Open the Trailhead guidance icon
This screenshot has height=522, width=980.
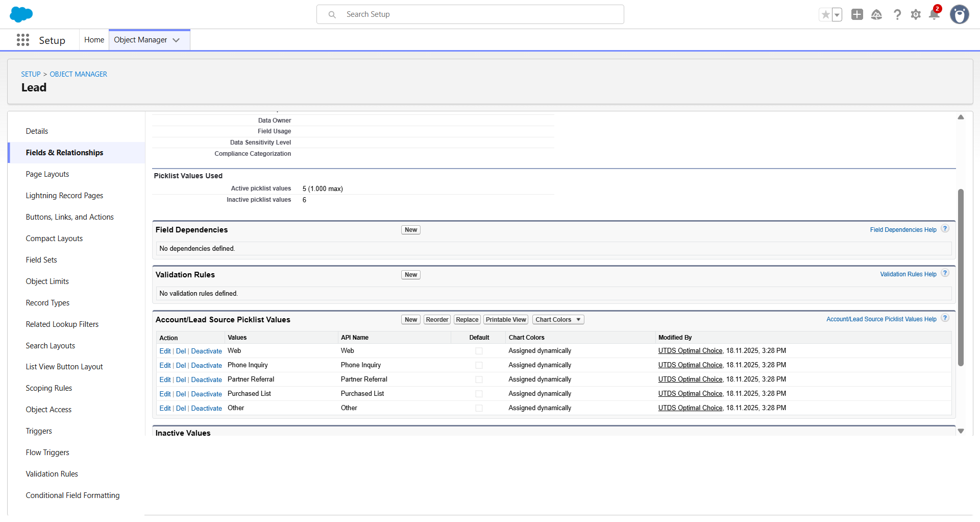click(876, 14)
